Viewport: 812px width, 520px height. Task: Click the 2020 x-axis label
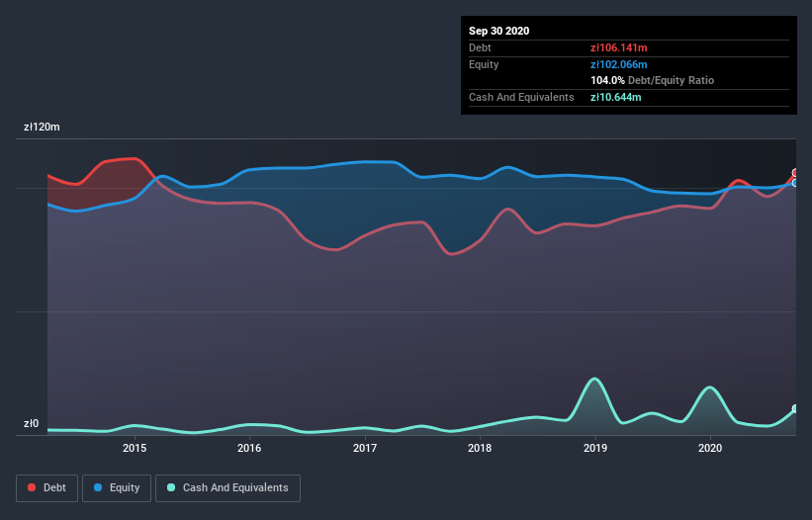pyautogui.click(x=710, y=448)
